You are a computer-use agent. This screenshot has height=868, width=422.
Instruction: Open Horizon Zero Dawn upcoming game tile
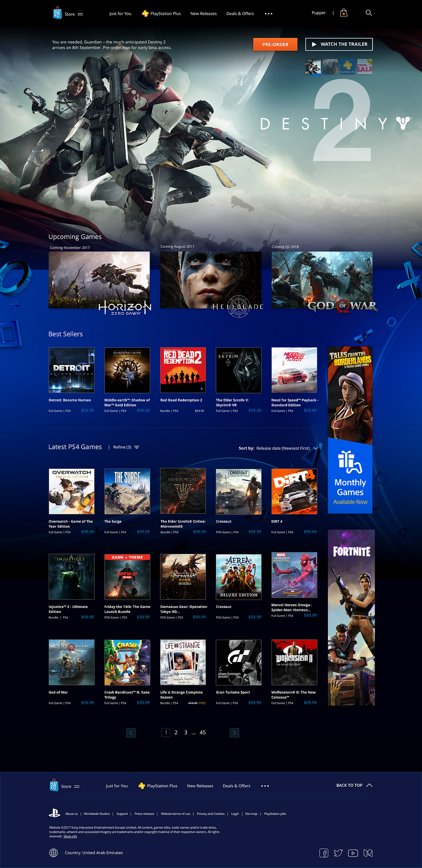99,280
